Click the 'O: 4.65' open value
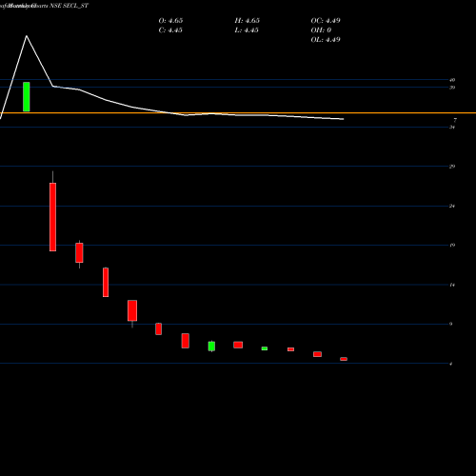Screen dimensions: 476x476 (x=170, y=21)
